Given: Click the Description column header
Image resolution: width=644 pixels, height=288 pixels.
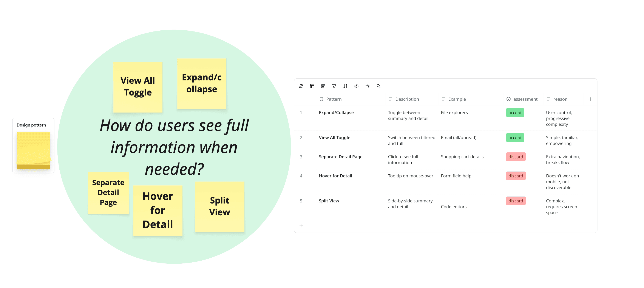Looking at the screenshot, I should (403, 99).
